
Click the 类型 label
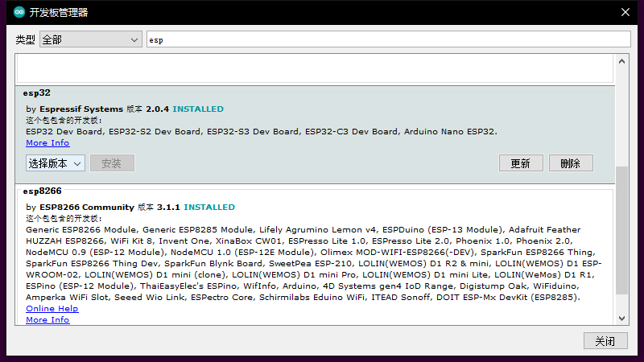click(x=25, y=39)
